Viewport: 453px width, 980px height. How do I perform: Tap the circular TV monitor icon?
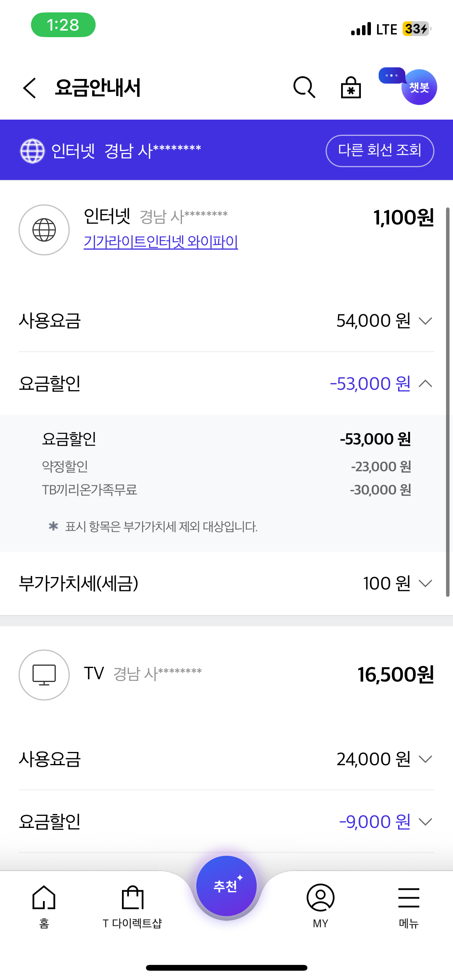(44, 675)
